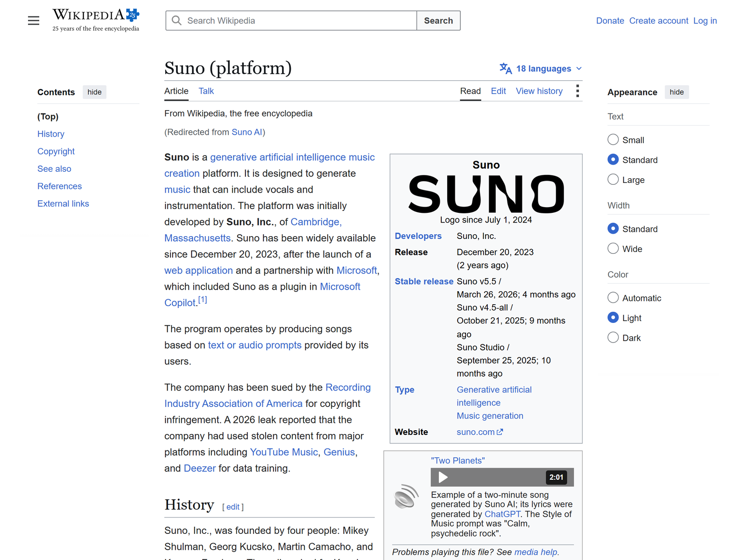This screenshot has width=747, height=560.
Task: Open the Create account link
Action: click(x=659, y=21)
